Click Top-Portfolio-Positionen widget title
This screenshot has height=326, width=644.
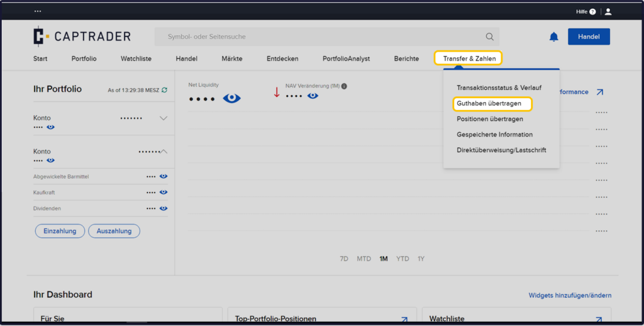275,319
